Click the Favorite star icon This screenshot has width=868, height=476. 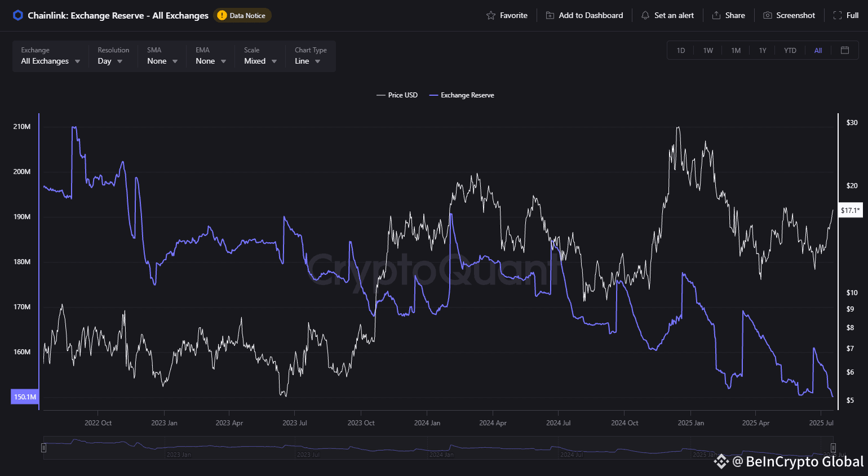pyautogui.click(x=491, y=15)
